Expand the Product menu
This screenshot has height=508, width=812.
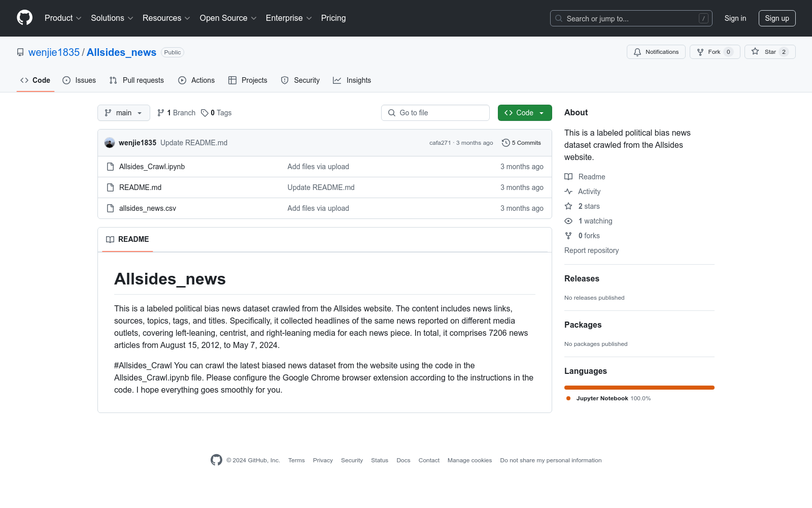click(63, 18)
